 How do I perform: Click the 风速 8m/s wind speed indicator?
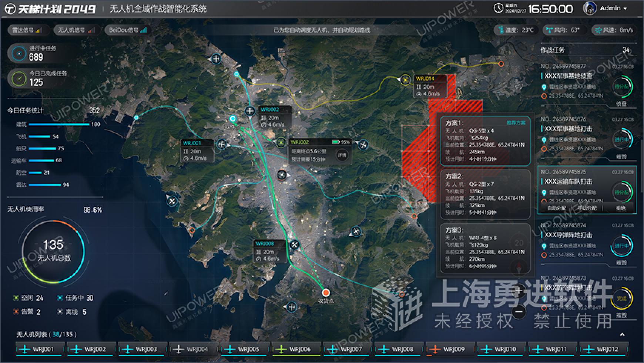pyautogui.click(x=613, y=30)
